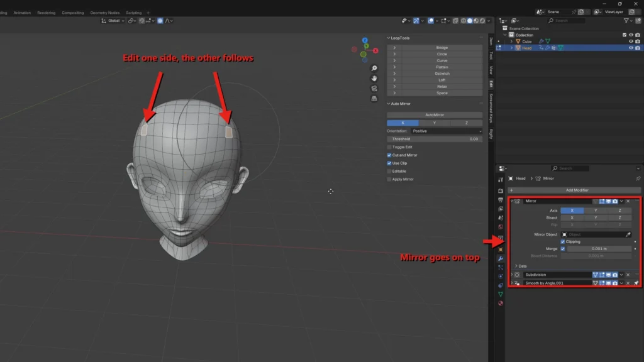Click the Mirror Object eyedropper icon

tap(628, 234)
